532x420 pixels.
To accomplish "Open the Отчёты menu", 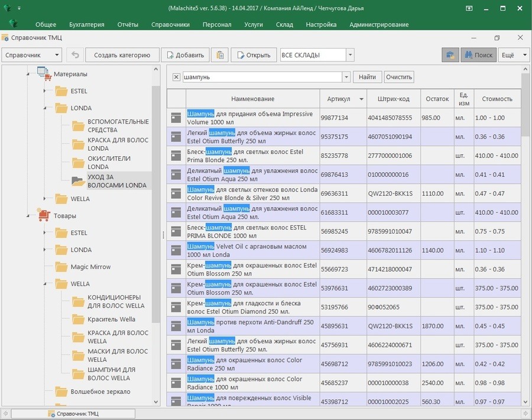I will pos(128,24).
